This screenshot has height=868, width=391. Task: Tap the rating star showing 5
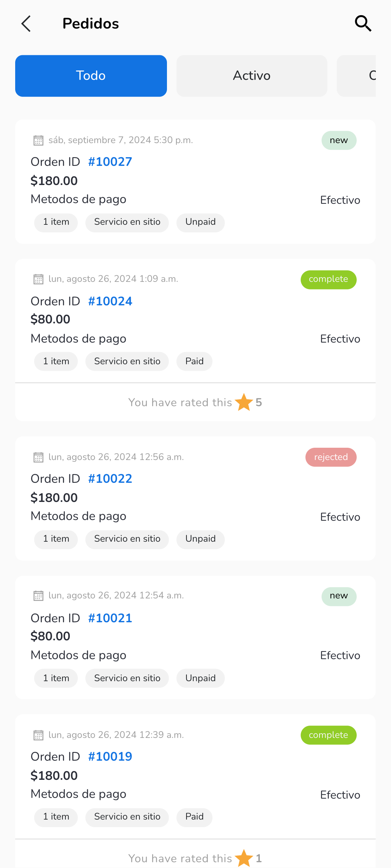pyautogui.click(x=244, y=402)
